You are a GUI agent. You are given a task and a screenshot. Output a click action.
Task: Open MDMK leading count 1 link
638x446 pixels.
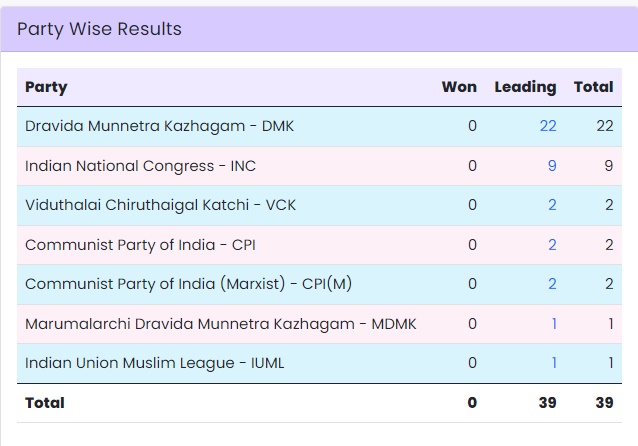point(553,324)
